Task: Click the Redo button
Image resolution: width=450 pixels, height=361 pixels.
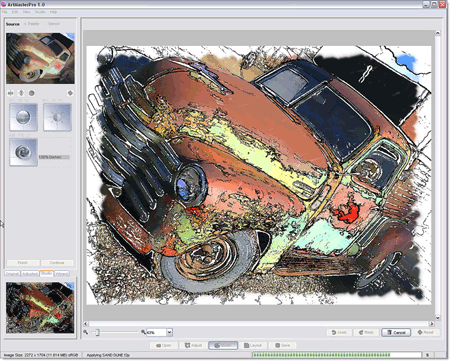Action: click(x=366, y=332)
